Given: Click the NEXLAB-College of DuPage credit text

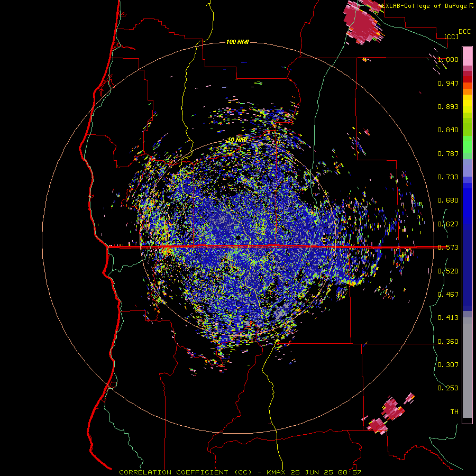Looking at the screenshot, I should pos(422,6).
